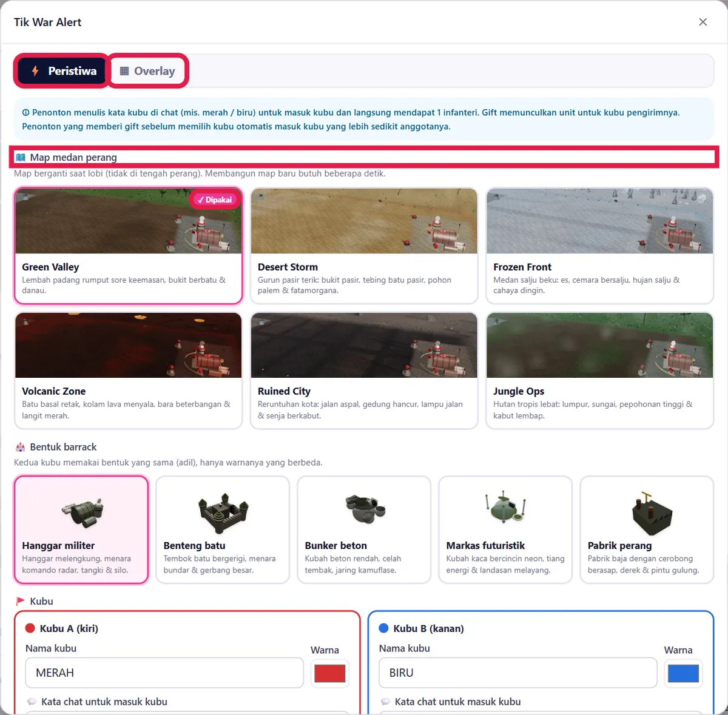Viewport: 728px width, 715px height.
Task: Click the Markas futuristik label text
Action: coord(485,546)
